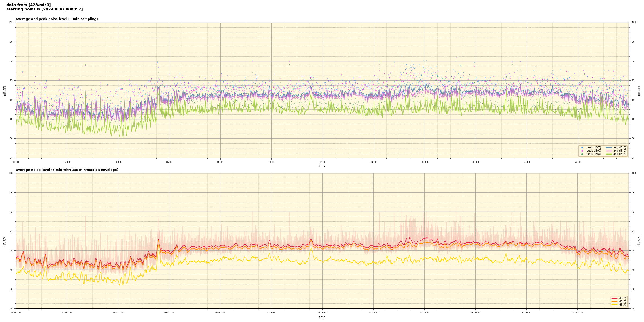Viewport: 644px width, 322px height.
Task: Click the top chart's 'time' axis label
Action: tap(322, 166)
